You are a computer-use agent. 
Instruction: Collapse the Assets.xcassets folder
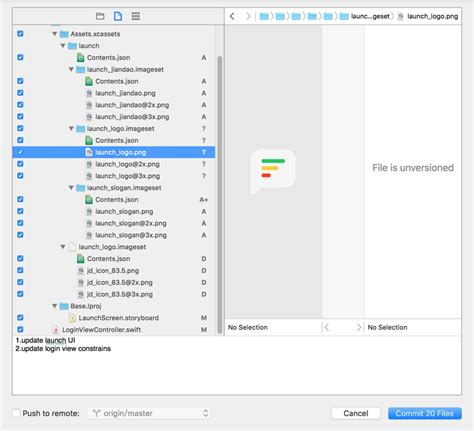pyautogui.click(x=55, y=34)
